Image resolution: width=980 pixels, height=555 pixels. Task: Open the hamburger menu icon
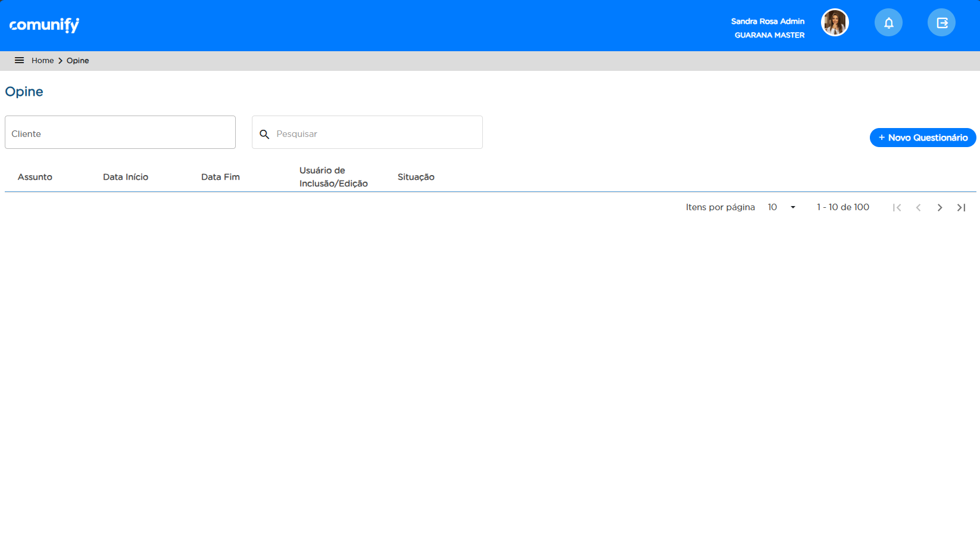(20, 61)
